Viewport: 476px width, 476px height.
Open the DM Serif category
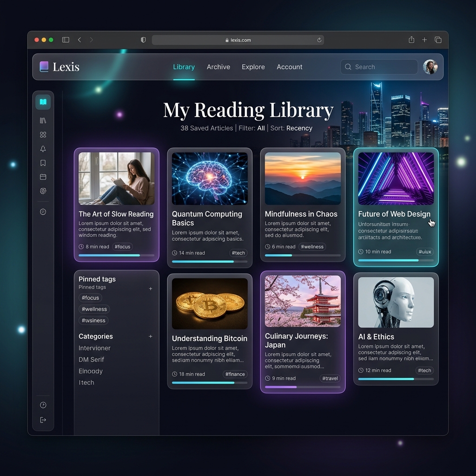(x=92, y=359)
